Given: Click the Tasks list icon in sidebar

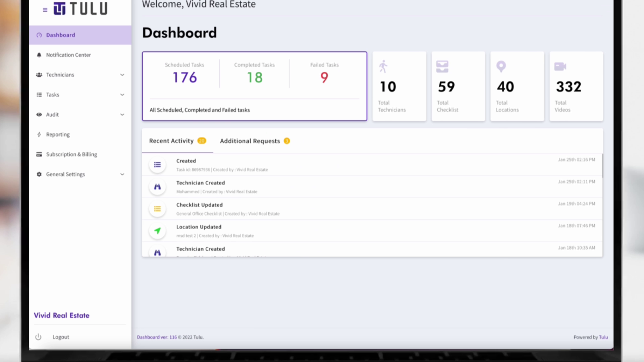Looking at the screenshot, I should pyautogui.click(x=39, y=95).
